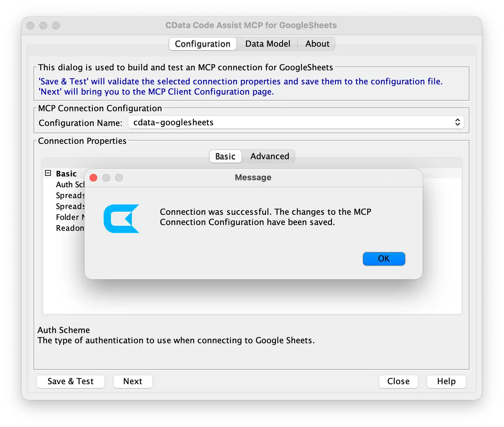Collapse the Basic property group

tap(48, 173)
